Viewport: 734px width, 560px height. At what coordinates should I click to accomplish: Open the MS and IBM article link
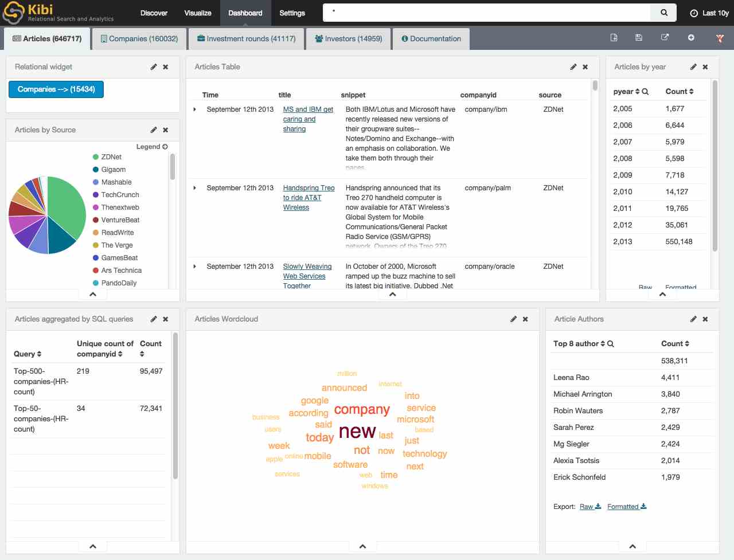tap(308, 119)
